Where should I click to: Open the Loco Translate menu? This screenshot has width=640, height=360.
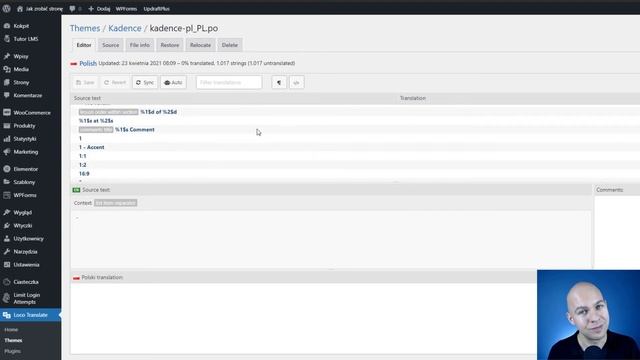31,315
